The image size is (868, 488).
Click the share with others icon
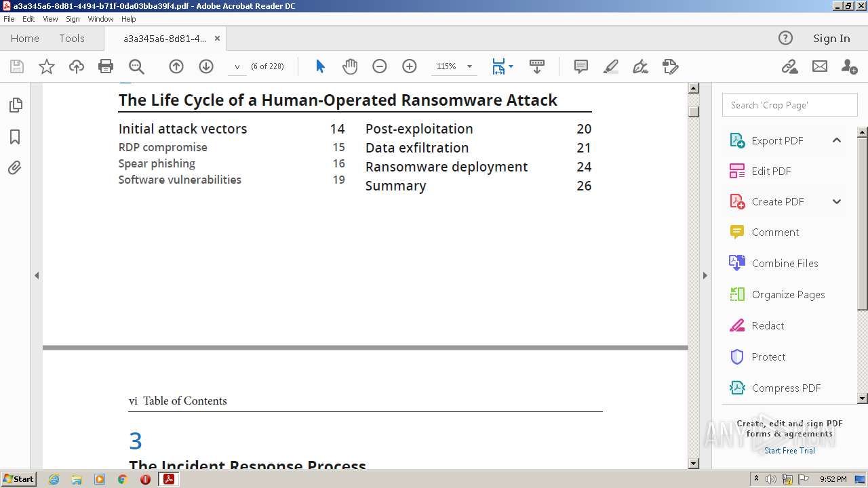(849, 66)
